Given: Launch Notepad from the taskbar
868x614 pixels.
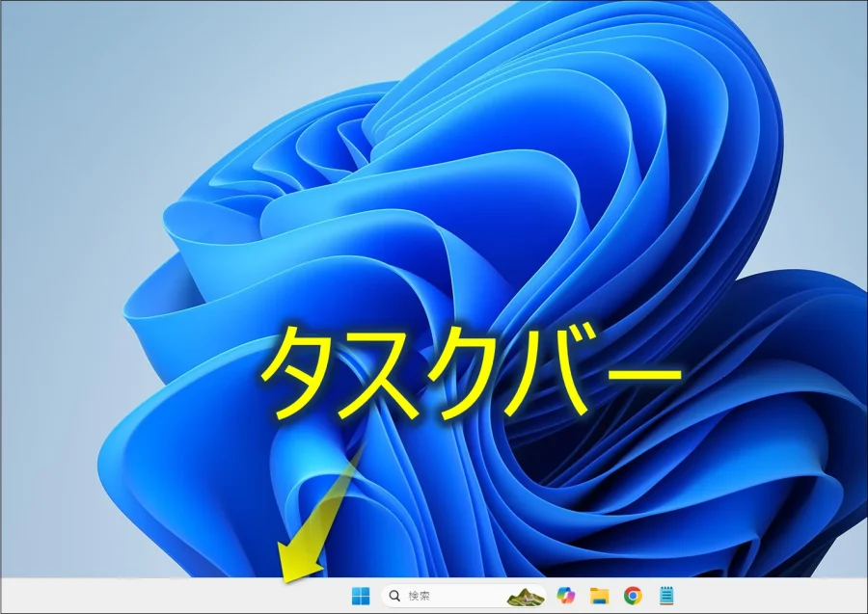Looking at the screenshot, I should click(665, 596).
